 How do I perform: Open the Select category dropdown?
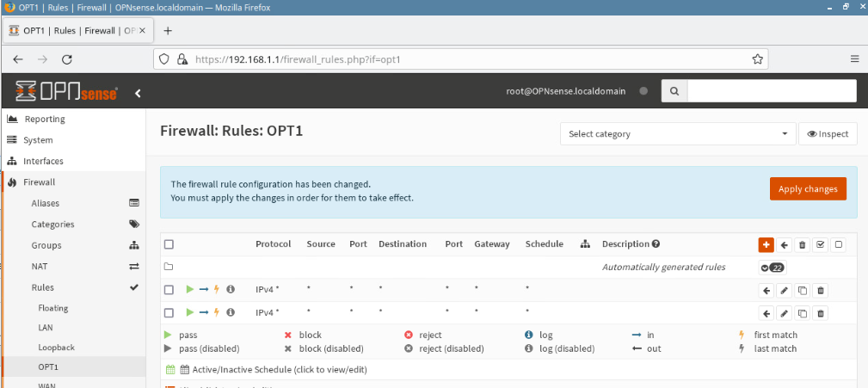pyautogui.click(x=678, y=134)
